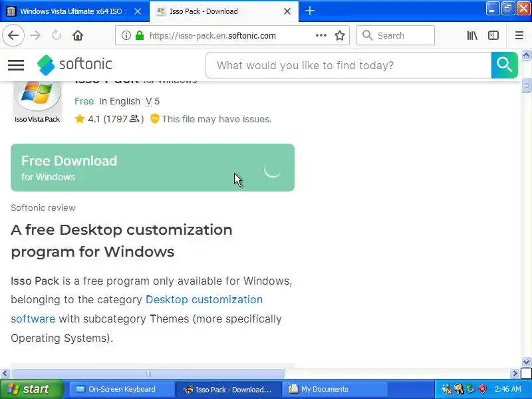Click the 'This file may have issues.' text

tap(217, 119)
